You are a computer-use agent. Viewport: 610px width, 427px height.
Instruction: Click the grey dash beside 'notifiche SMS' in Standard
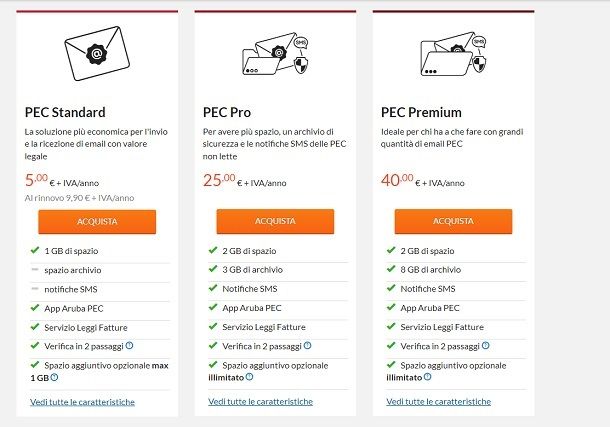click(x=35, y=289)
